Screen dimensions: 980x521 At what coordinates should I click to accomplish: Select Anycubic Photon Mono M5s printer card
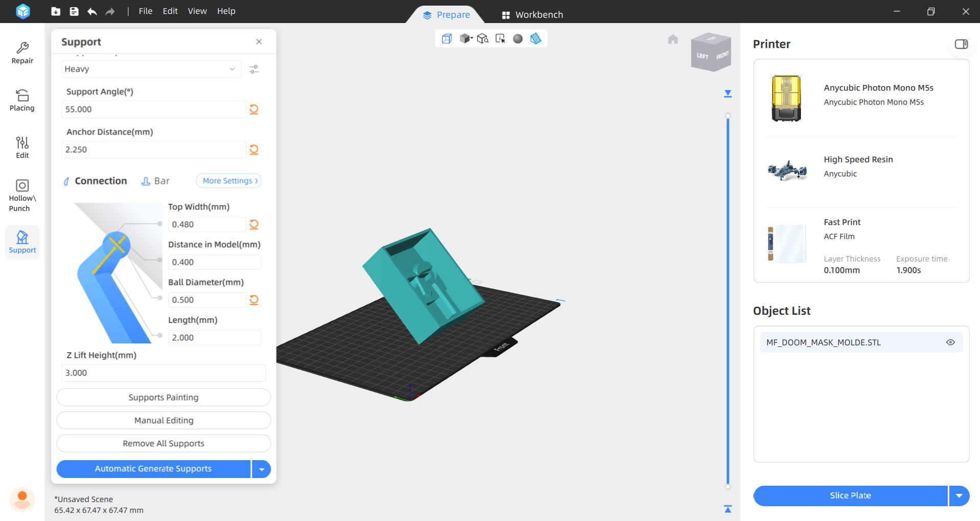[x=861, y=98]
